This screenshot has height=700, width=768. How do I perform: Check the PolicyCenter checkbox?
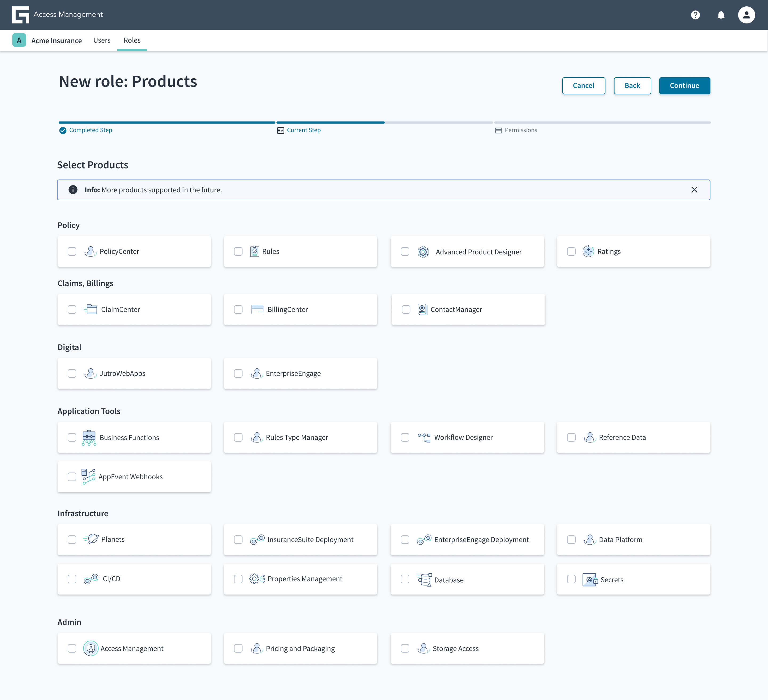(x=72, y=251)
